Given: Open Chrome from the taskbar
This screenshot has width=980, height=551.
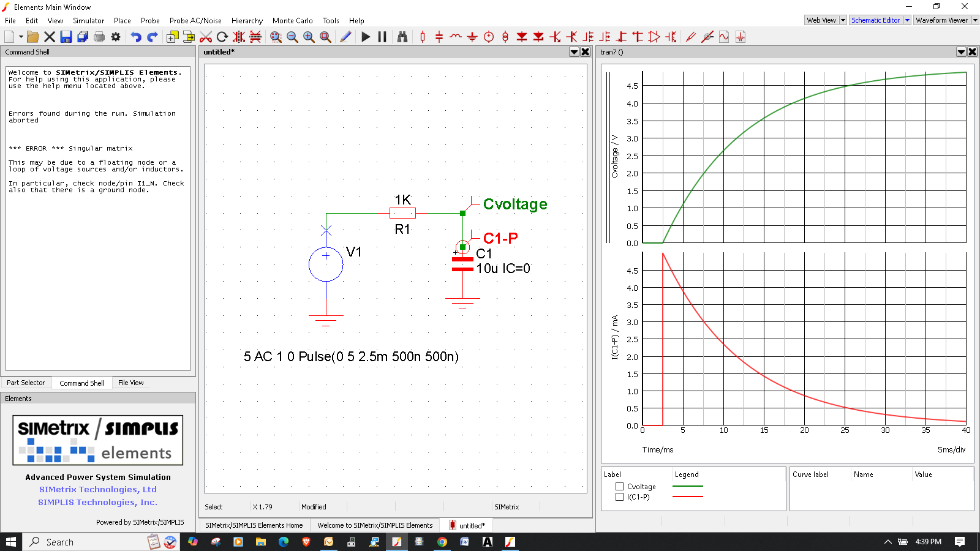Looking at the screenshot, I should tap(442, 542).
